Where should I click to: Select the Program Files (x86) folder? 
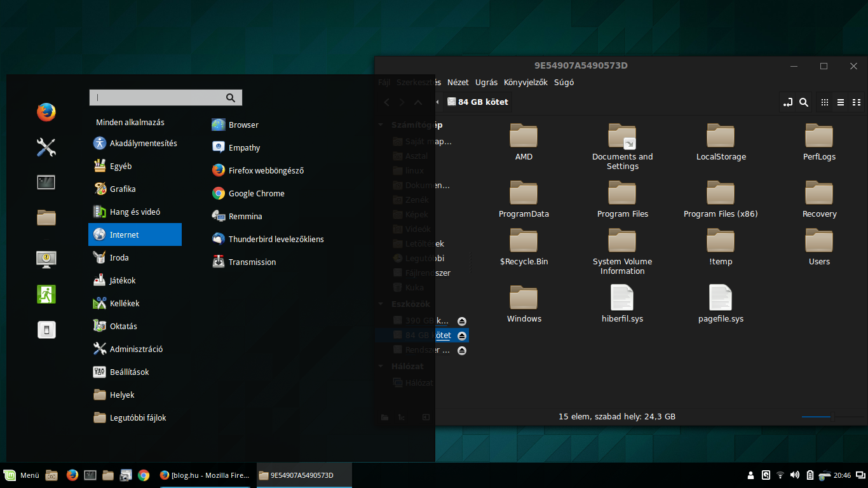coord(721,200)
